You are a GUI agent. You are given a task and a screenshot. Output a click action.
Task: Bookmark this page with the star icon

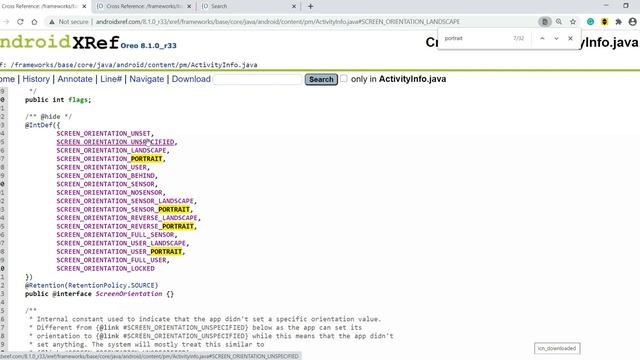click(573, 22)
